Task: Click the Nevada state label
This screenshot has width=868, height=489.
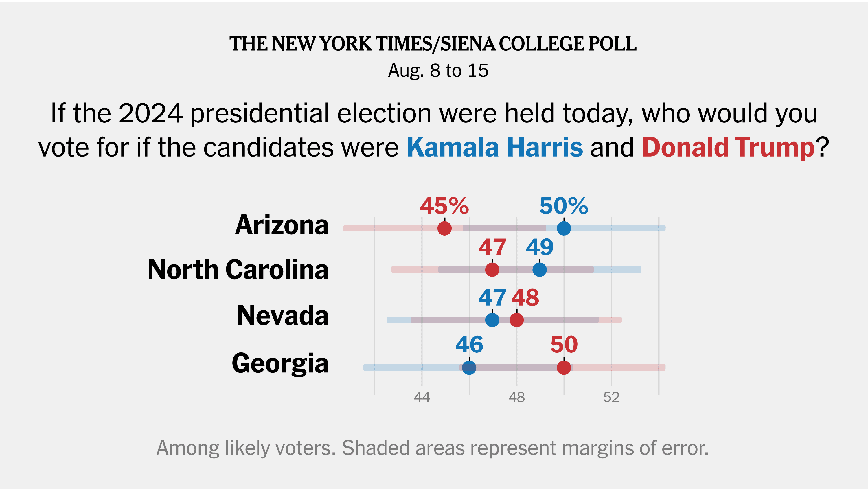Action: [x=283, y=315]
